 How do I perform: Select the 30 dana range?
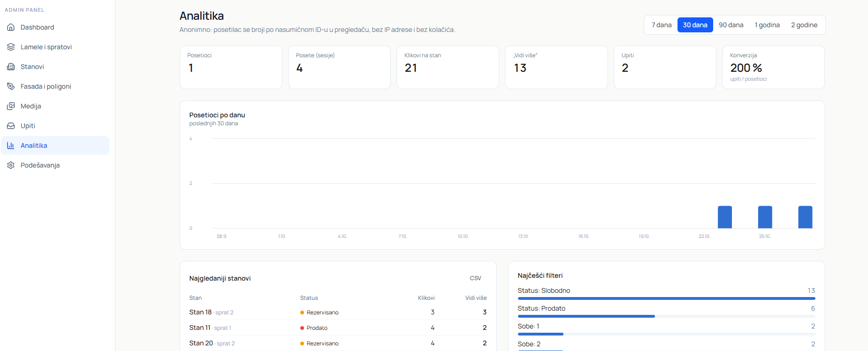pyautogui.click(x=695, y=25)
